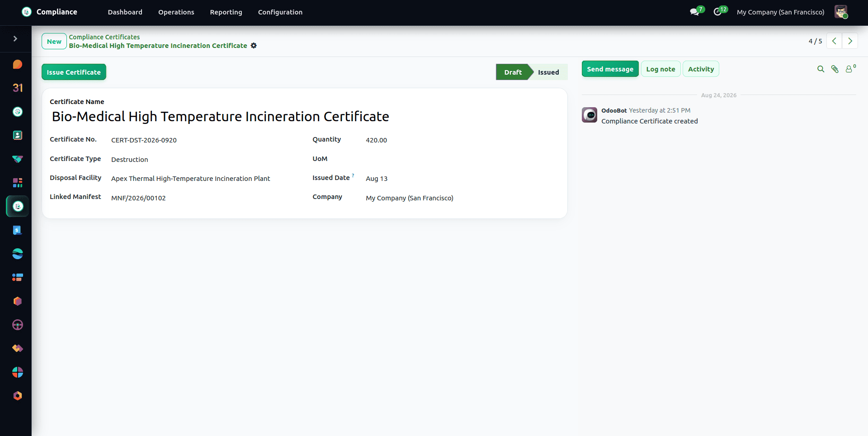The height and width of the screenshot is (436, 868).
Task: Open the Reporting menu
Action: pyautogui.click(x=226, y=12)
